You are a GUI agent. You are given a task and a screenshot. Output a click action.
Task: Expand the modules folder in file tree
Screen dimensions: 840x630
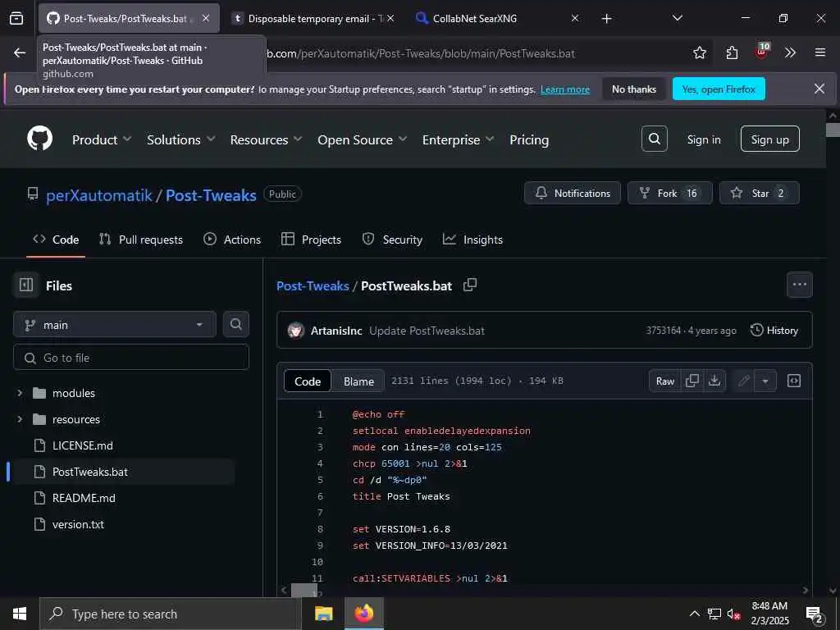(20, 393)
